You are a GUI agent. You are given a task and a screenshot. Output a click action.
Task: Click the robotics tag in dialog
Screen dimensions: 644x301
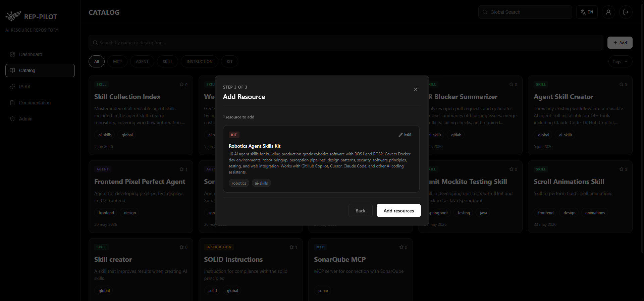click(x=239, y=183)
